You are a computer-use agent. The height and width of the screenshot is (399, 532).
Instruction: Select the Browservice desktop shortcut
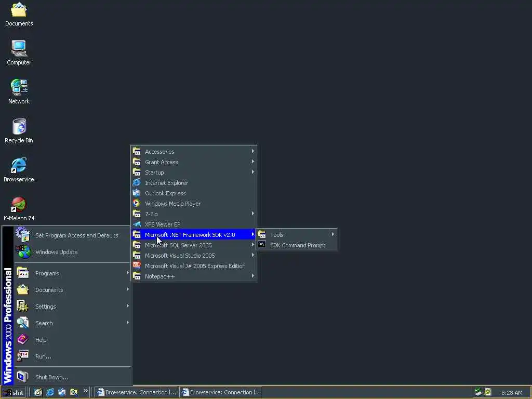coord(19,170)
